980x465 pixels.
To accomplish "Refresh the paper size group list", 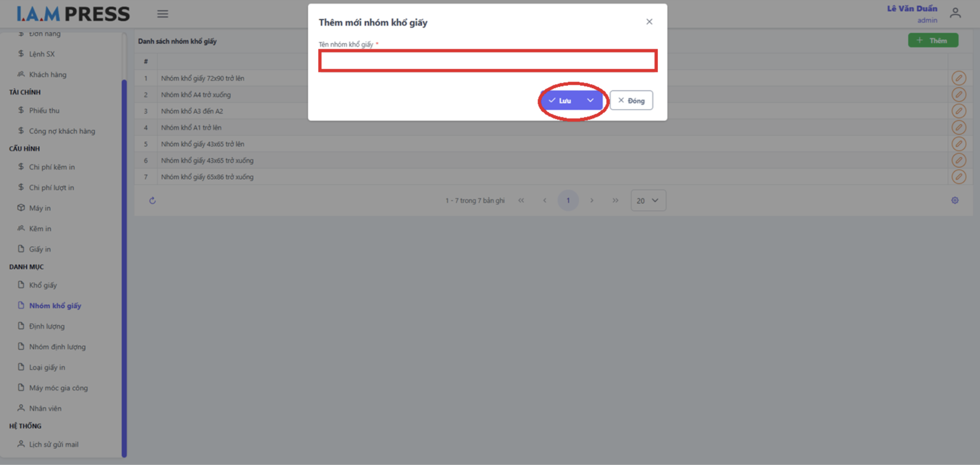I will (152, 201).
